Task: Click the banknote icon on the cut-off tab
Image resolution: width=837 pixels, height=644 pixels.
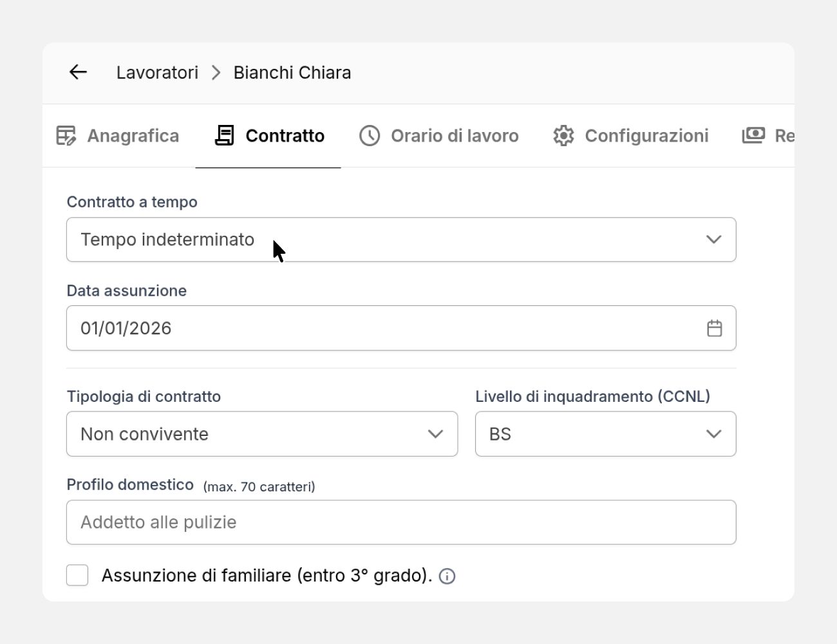Action: [x=753, y=136]
